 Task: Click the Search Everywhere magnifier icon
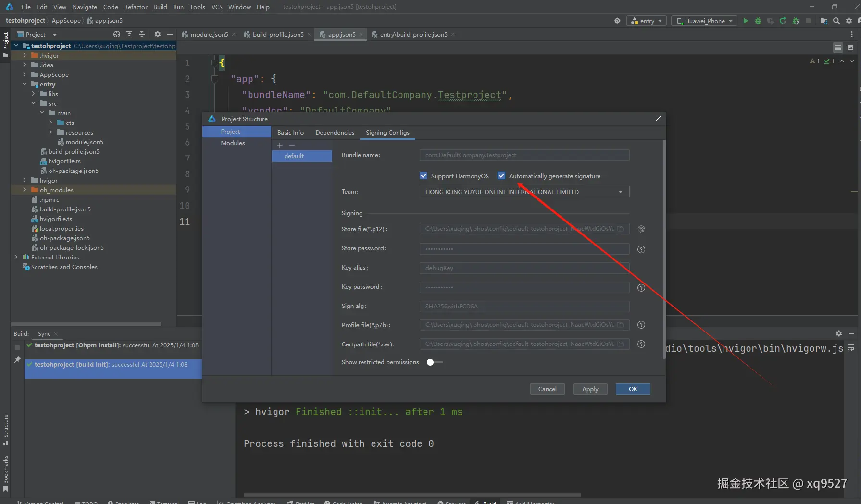pos(836,21)
